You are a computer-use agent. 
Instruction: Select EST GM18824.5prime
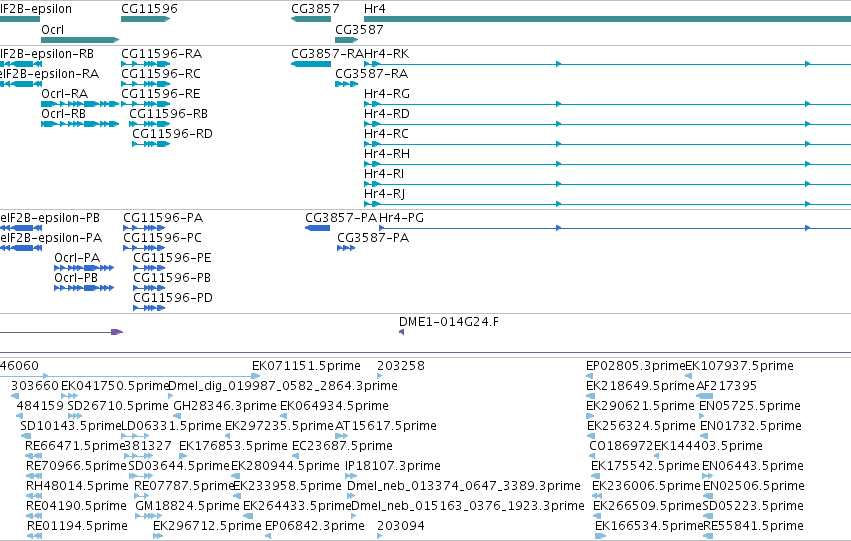[187, 506]
